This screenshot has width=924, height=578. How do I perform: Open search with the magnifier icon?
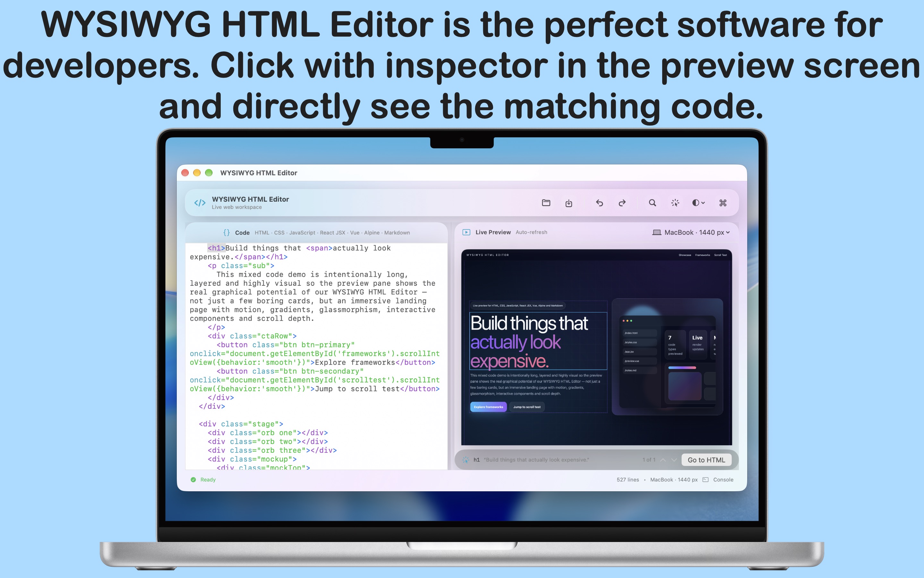[x=653, y=203]
